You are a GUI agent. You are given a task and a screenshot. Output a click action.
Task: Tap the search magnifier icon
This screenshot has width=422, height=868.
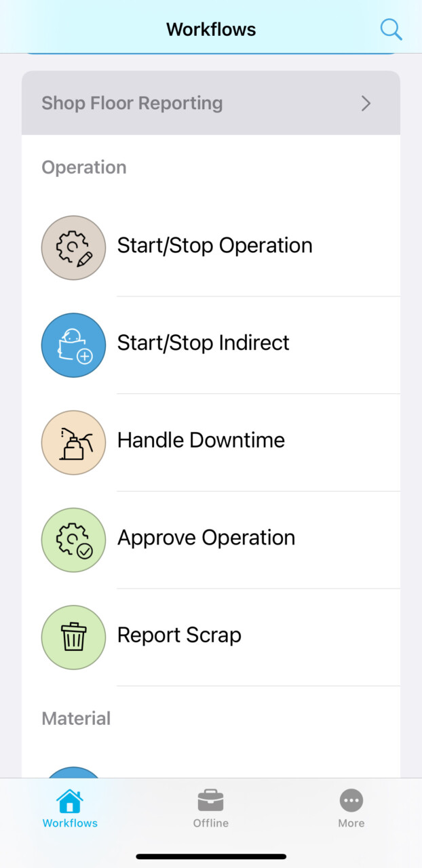coord(391,29)
